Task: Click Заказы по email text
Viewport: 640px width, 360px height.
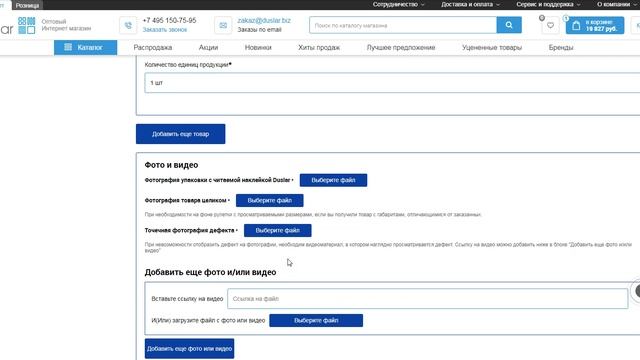Action: 260,30
